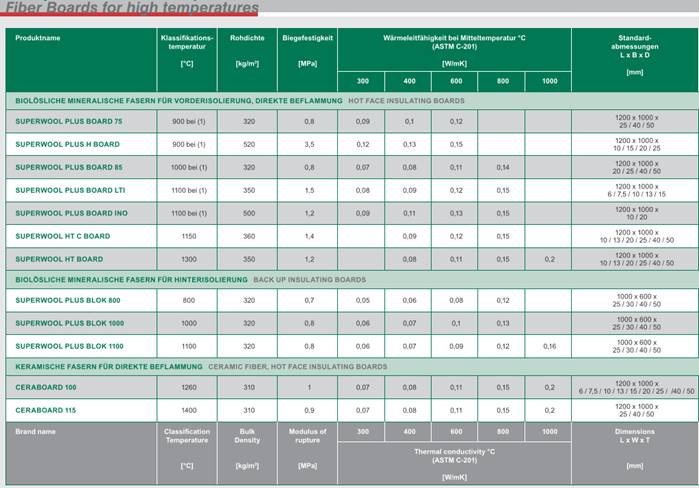Click the green header '300' temperature column
The height and width of the screenshot is (488, 699).
click(362, 81)
